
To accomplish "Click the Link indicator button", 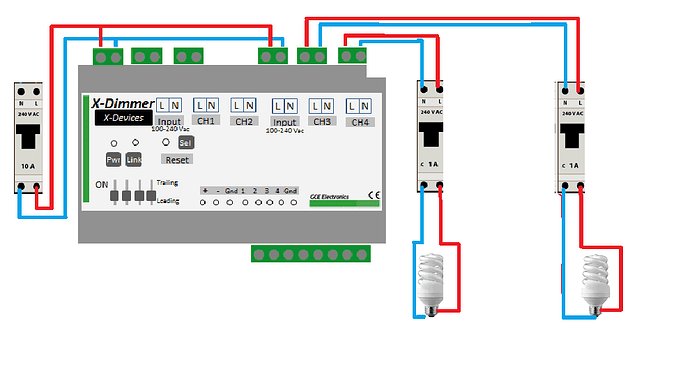I will point(133,160).
